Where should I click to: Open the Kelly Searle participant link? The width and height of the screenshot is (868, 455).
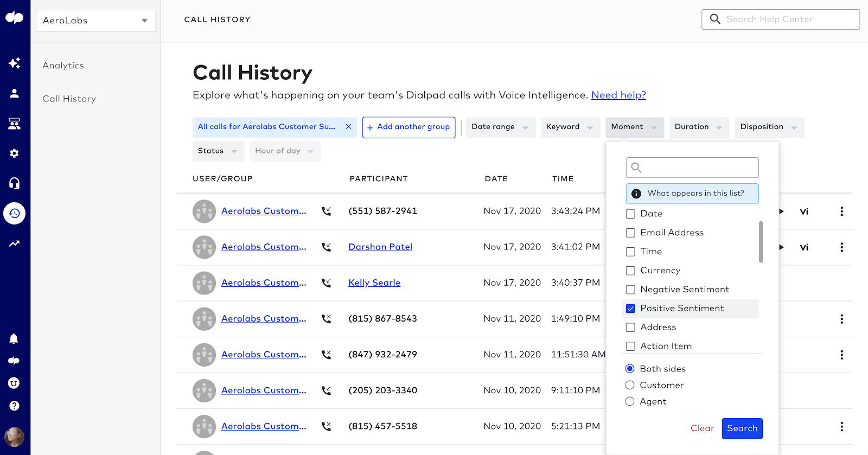[374, 283]
